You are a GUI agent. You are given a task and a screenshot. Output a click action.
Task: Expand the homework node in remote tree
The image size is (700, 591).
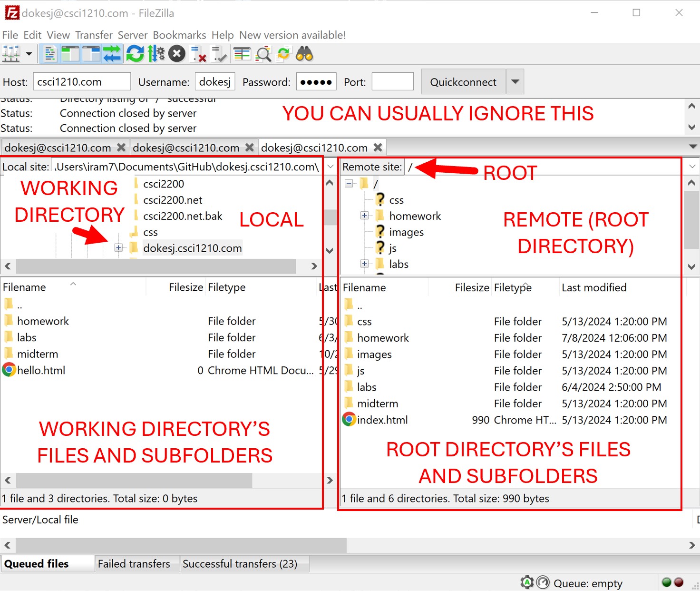[x=364, y=216]
